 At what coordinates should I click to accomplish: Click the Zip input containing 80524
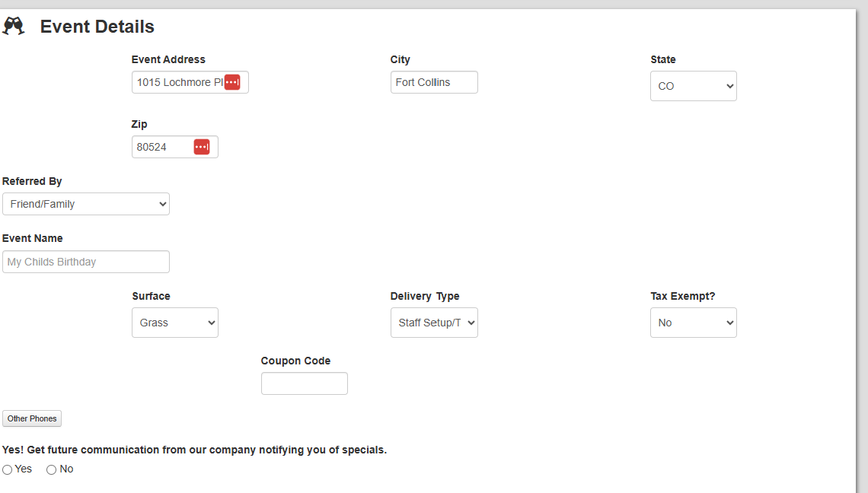click(x=163, y=147)
